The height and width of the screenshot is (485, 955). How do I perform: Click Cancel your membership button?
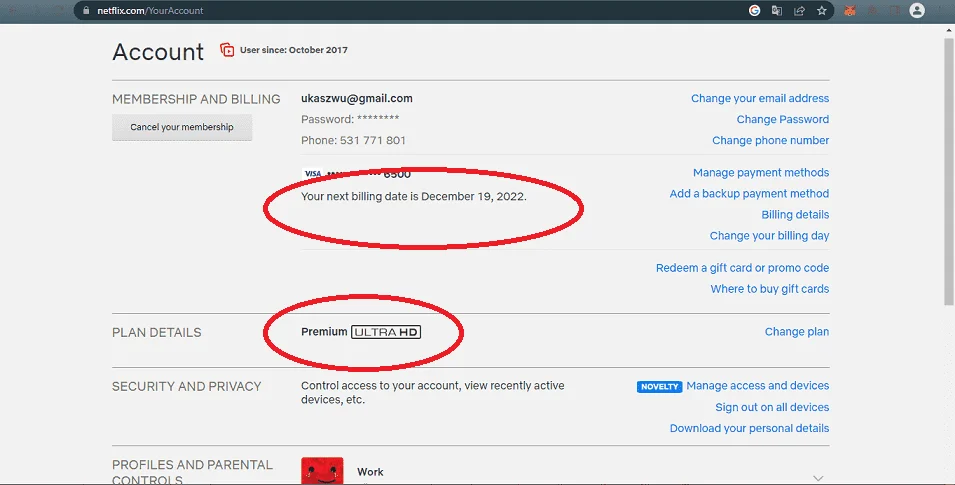[181, 127]
